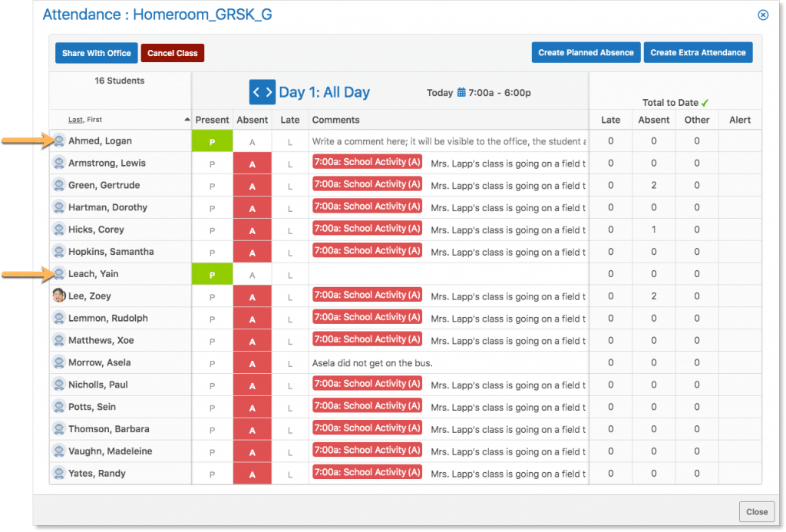Click the Share With Office button
786x532 pixels.
(97, 53)
